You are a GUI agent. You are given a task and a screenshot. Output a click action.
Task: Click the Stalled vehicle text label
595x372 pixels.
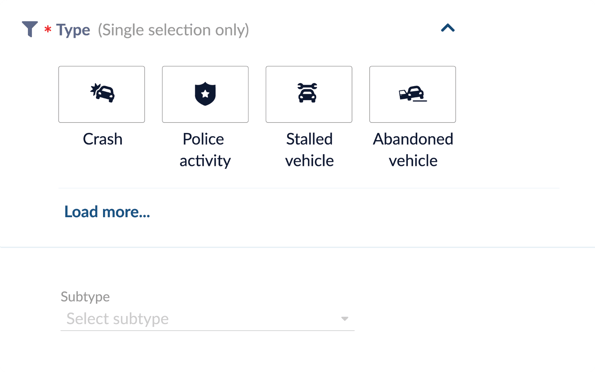309,150
